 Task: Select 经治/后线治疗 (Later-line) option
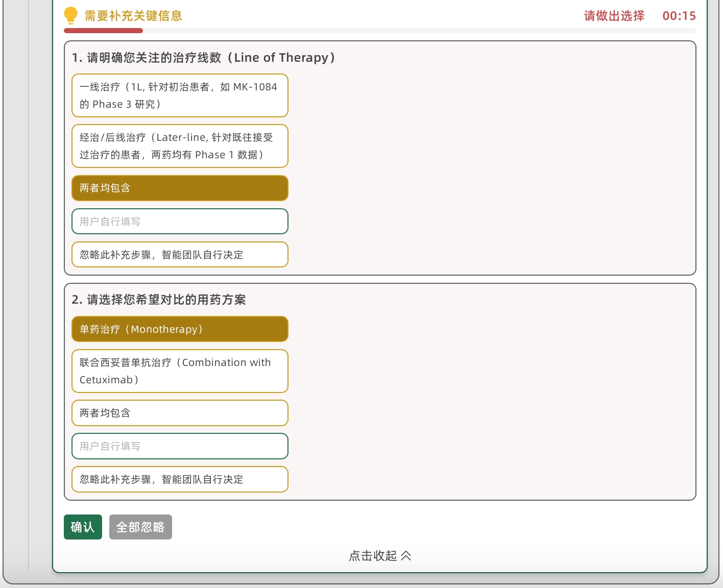click(180, 146)
